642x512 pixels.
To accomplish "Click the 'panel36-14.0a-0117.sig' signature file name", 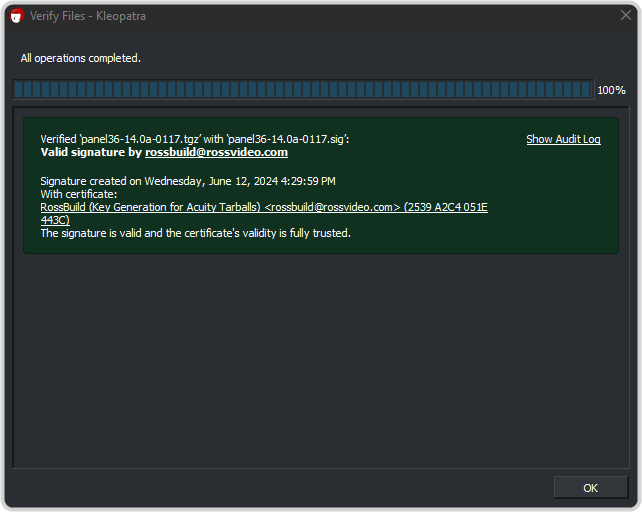I will (288, 139).
